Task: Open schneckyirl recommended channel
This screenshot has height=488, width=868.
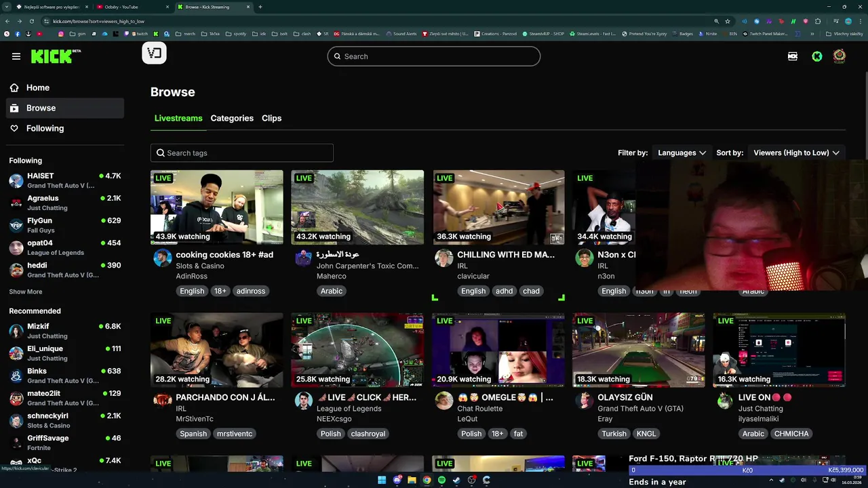Action: [x=65, y=420]
